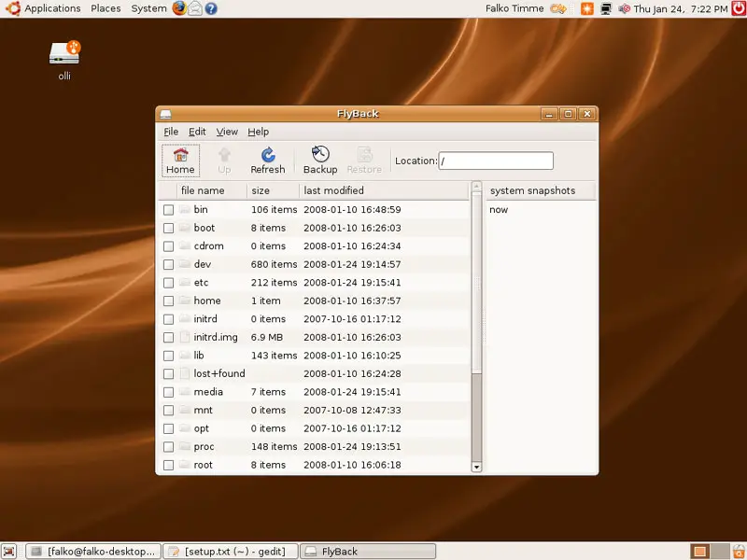Click the network monitor icon in panel
Image resolution: width=747 pixels, height=560 pixels.
click(605, 8)
